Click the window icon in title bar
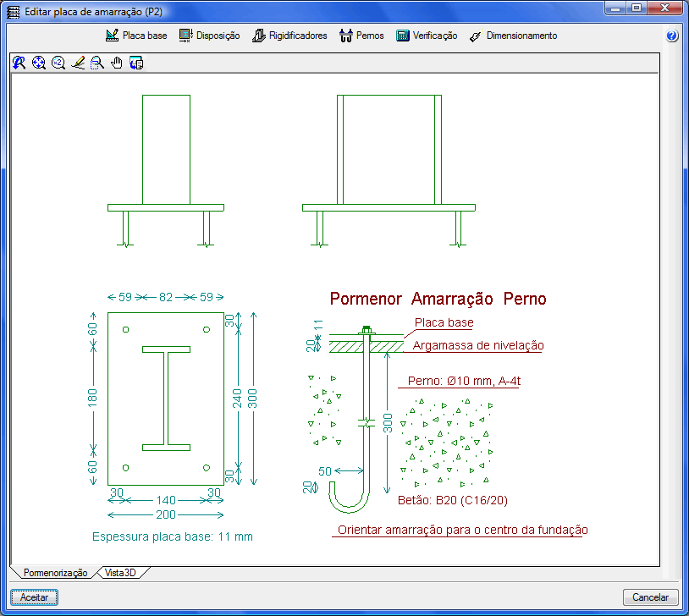 (14, 12)
